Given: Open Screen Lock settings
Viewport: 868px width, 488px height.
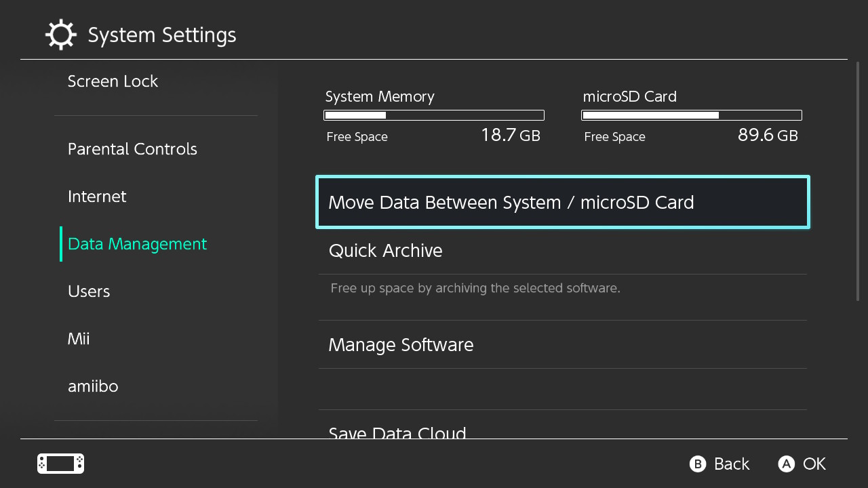Looking at the screenshot, I should 113,81.
